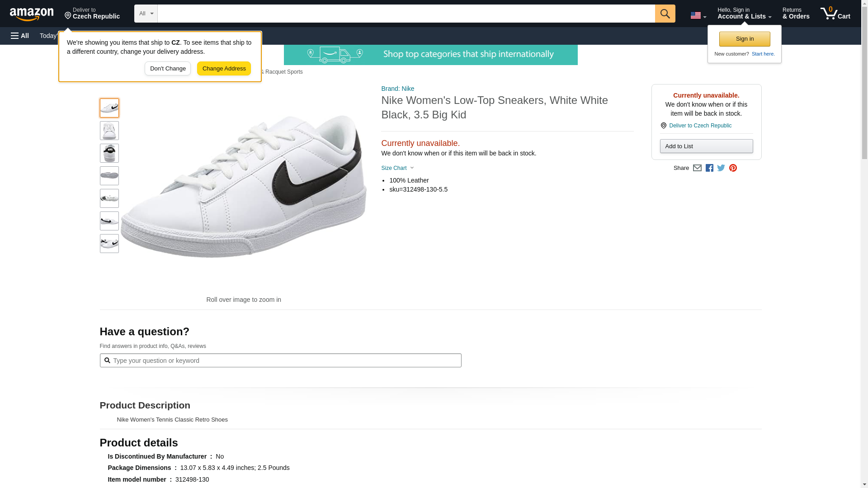The image size is (868, 488).
Task: Expand the search category All dropdown
Action: pyautogui.click(x=146, y=14)
